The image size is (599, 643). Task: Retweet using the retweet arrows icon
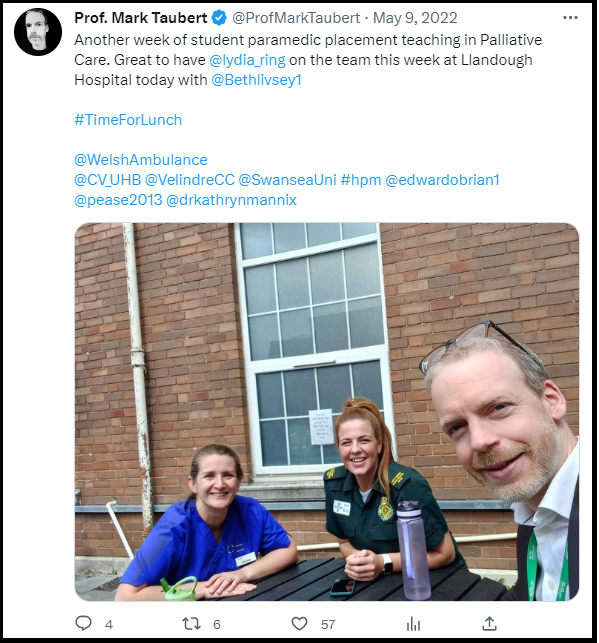tap(191, 624)
